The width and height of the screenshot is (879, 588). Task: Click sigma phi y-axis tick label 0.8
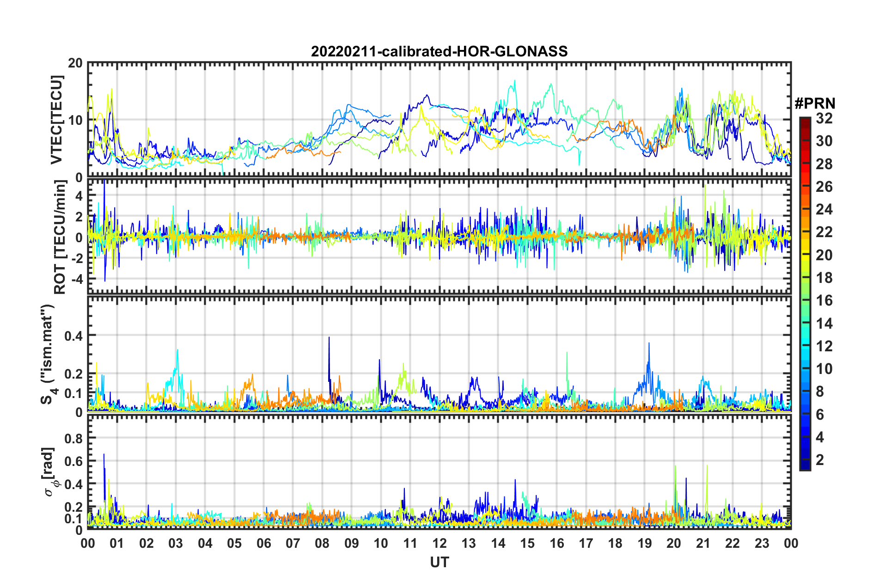tap(73, 438)
